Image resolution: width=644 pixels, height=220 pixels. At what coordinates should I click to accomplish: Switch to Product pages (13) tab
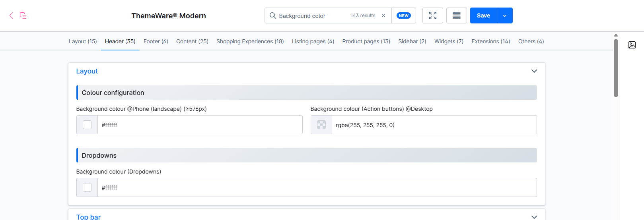(x=366, y=41)
